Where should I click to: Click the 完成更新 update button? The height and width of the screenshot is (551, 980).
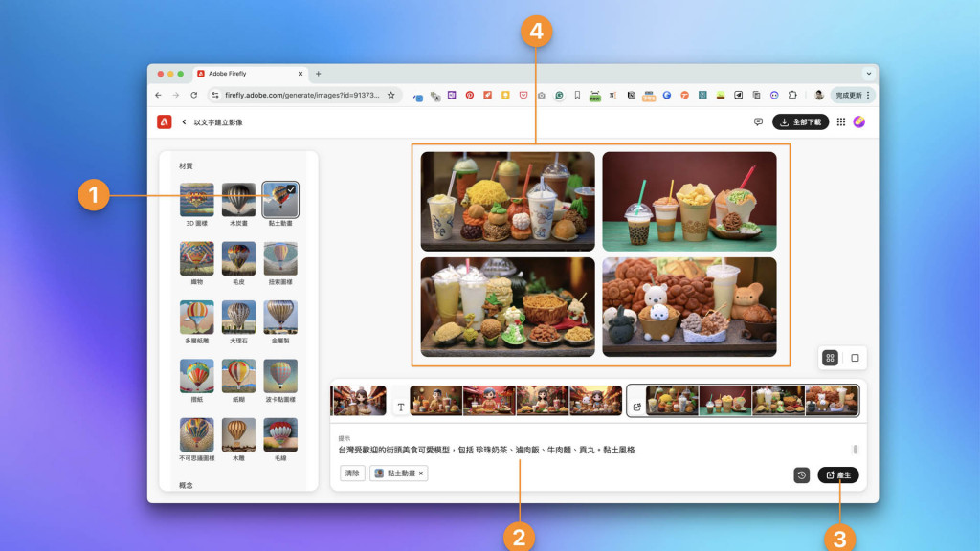pos(853,95)
